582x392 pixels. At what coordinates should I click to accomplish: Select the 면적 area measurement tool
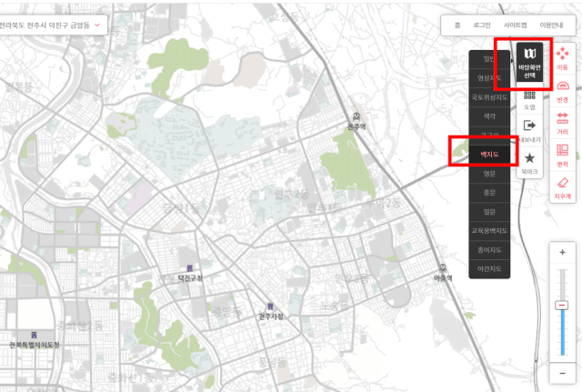562,156
